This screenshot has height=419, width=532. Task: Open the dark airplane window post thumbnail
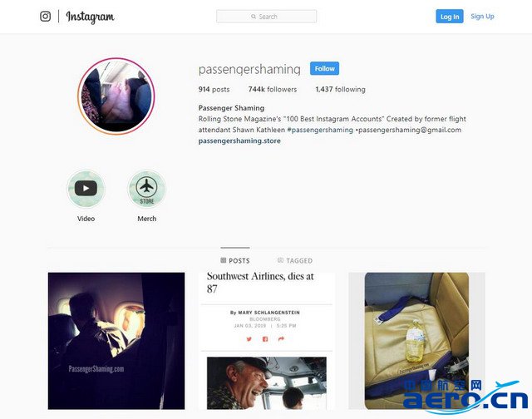(x=116, y=341)
